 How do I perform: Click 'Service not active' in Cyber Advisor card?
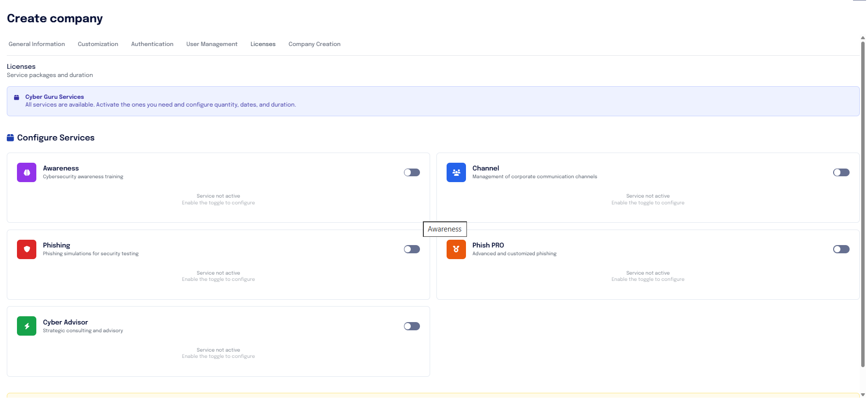[218, 350]
